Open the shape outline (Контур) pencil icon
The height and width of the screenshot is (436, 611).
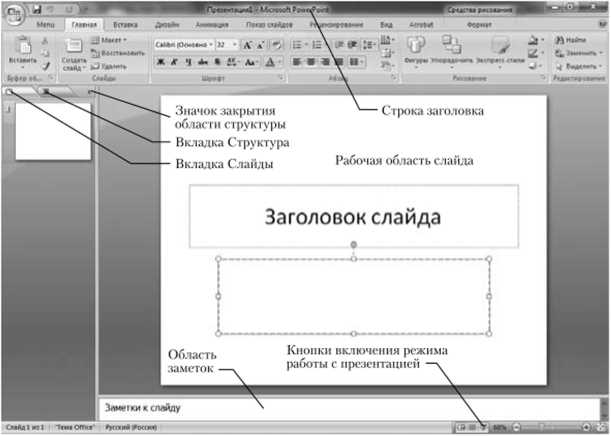[535, 53]
